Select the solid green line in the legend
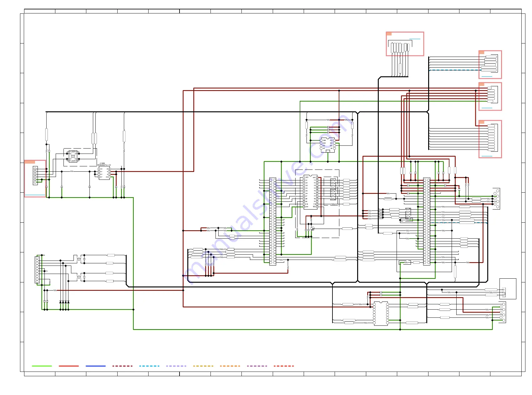Screen dimensions: 532x395 pyautogui.click(x=42, y=366)
